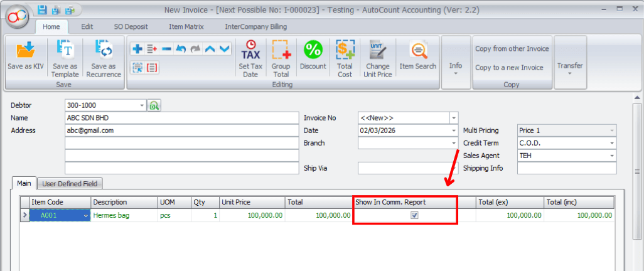644x271 pixels.
Task: Click the grey Redo arrow icon
Action: pyautogui.click(x=195, y=49)
